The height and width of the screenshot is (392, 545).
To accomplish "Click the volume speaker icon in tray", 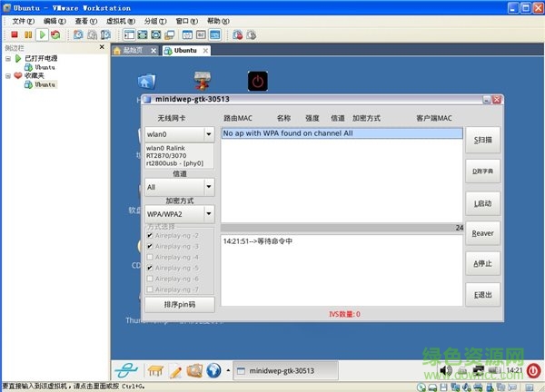I will coord(447,370).
